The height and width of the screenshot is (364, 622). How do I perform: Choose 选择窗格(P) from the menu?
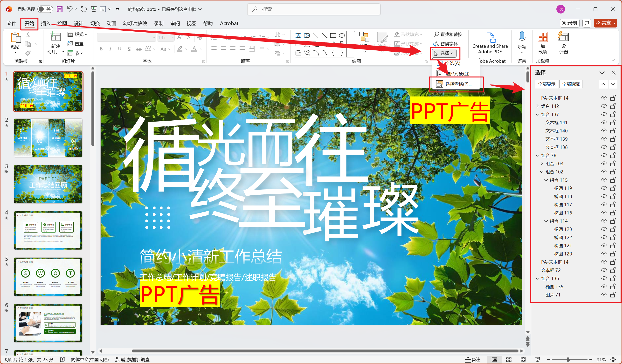[x=457, y=84]
